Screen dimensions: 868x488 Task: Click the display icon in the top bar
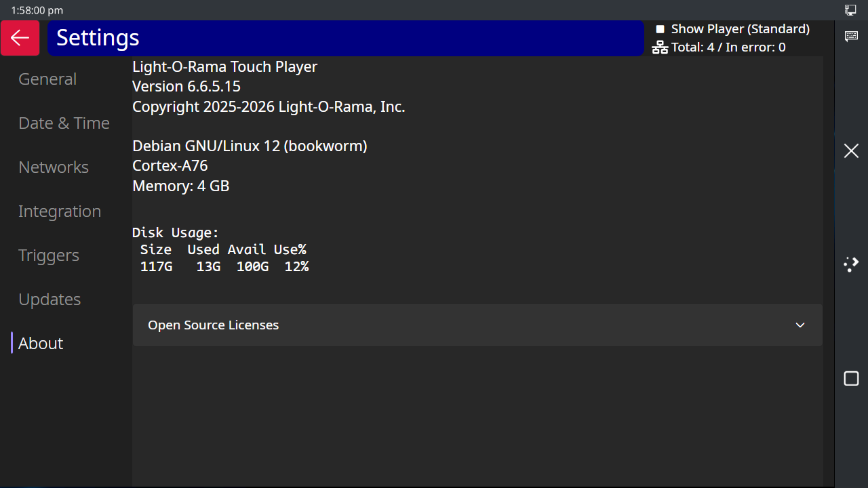click(850, 9)
